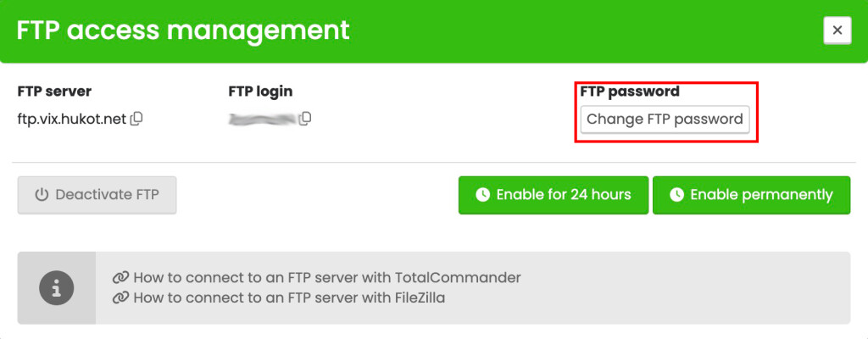Viewport: 868px width, 339px height.
Task: Click the chain icon beside FileZilla guide
Action: coord(121,297)
